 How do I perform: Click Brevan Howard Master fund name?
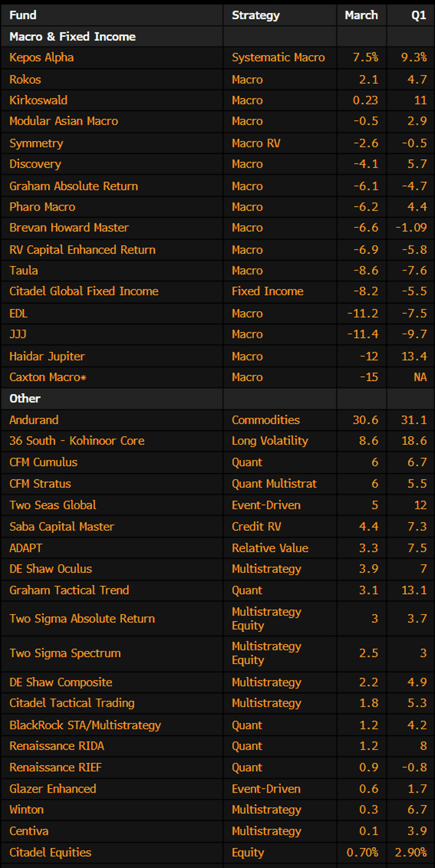coord(69,227)
